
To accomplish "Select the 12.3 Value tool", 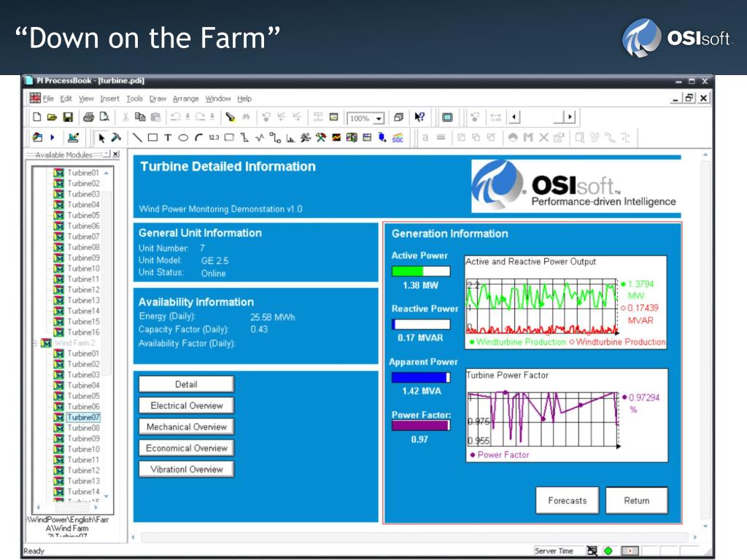I will (x=214, y=138).
